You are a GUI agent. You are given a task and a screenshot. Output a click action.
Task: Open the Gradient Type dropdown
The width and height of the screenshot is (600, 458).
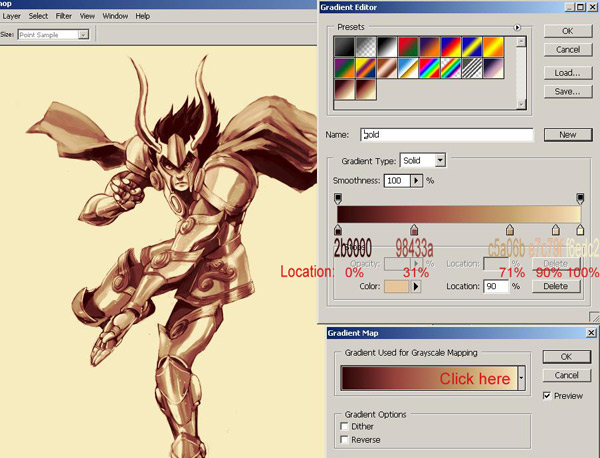click(x=440, y=160)
